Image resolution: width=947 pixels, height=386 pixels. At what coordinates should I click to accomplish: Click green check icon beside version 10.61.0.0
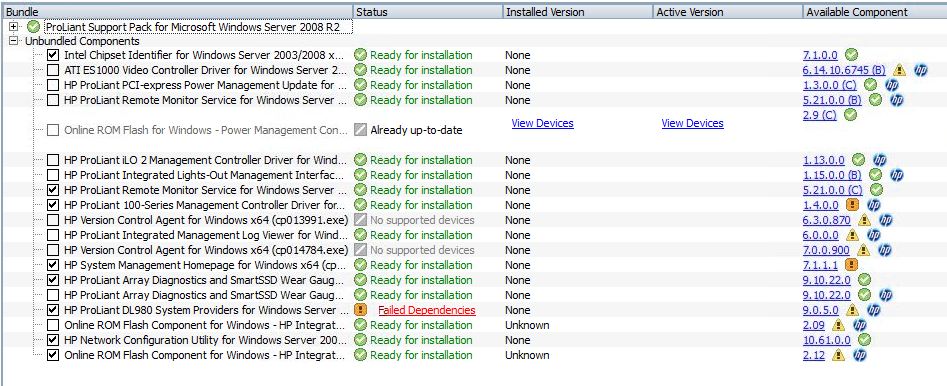(864, 340)
